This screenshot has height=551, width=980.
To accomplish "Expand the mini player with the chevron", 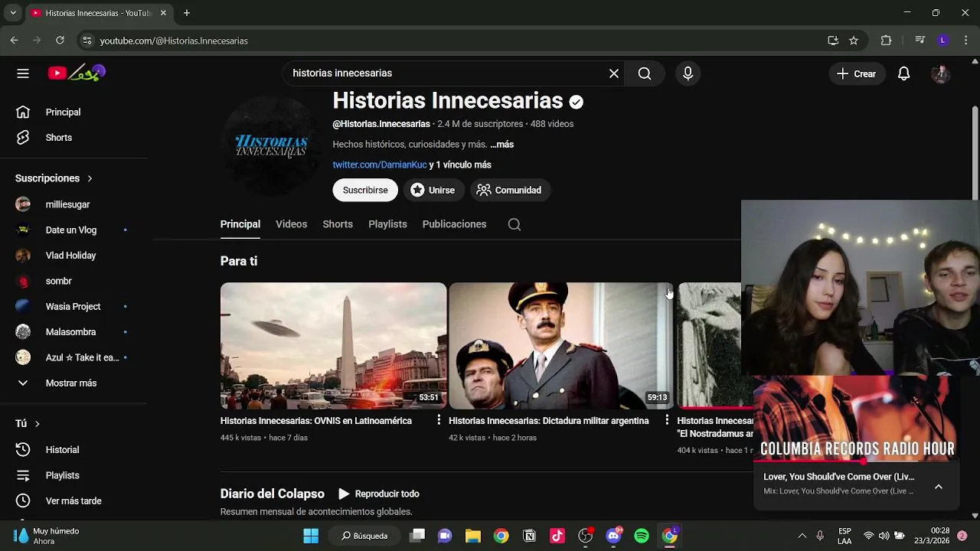I will [939, 487].
